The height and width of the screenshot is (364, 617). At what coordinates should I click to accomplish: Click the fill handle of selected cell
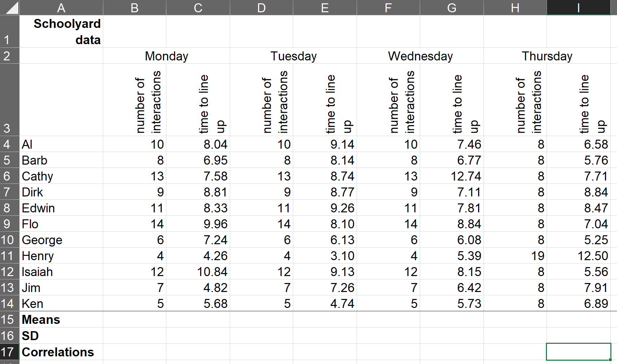pyautogui.click(x=610, y=360)
